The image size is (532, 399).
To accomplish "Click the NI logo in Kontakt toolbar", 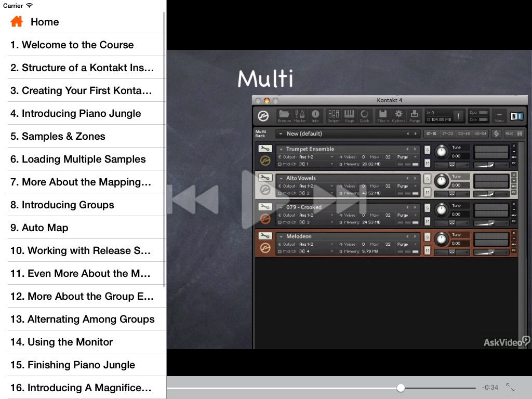I will pyautogui.click(x=516, y=116).
